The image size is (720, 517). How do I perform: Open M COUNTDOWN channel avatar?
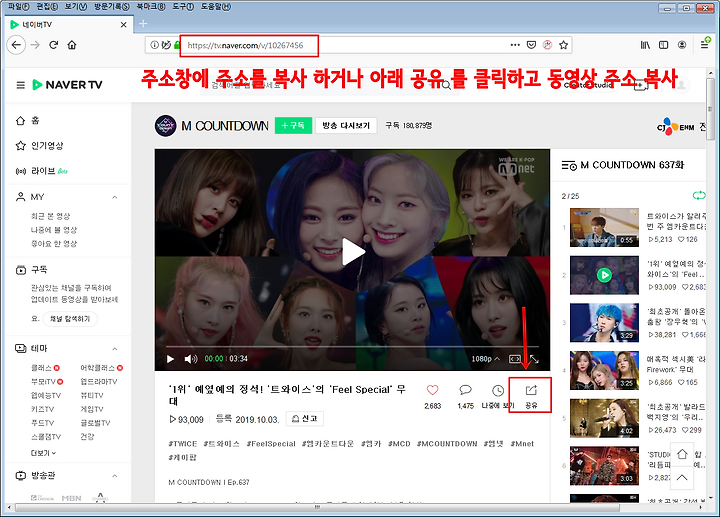(165, 126)
